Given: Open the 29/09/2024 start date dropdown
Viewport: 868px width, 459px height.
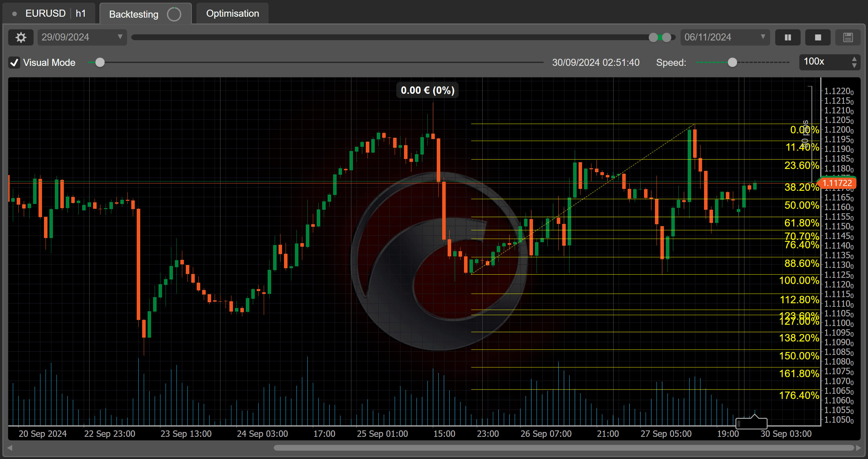Looking at the screenshot, I should coord(82,37).
